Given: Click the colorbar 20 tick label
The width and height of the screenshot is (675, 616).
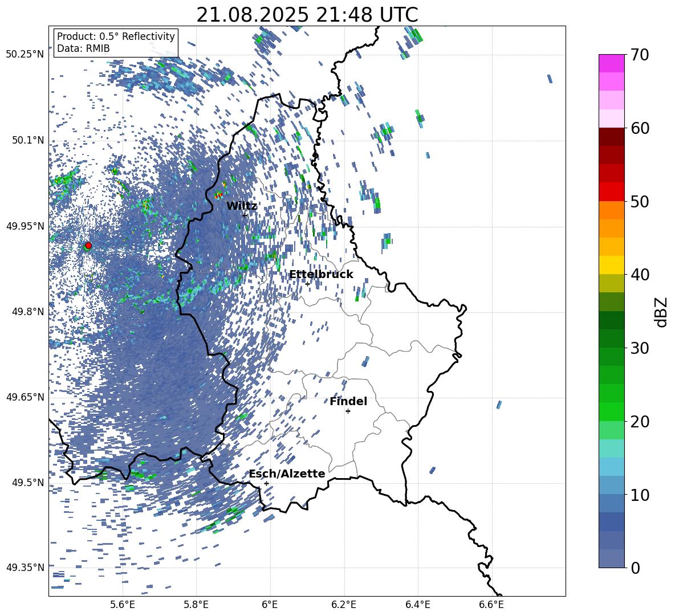Looking at the screenshot, I should tap(640, 422).
